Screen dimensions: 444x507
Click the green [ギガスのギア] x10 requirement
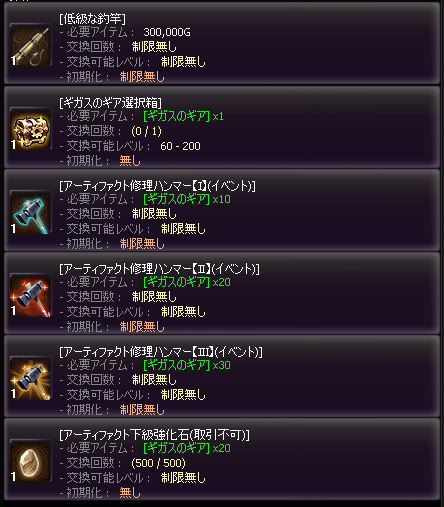pos(187,199)
